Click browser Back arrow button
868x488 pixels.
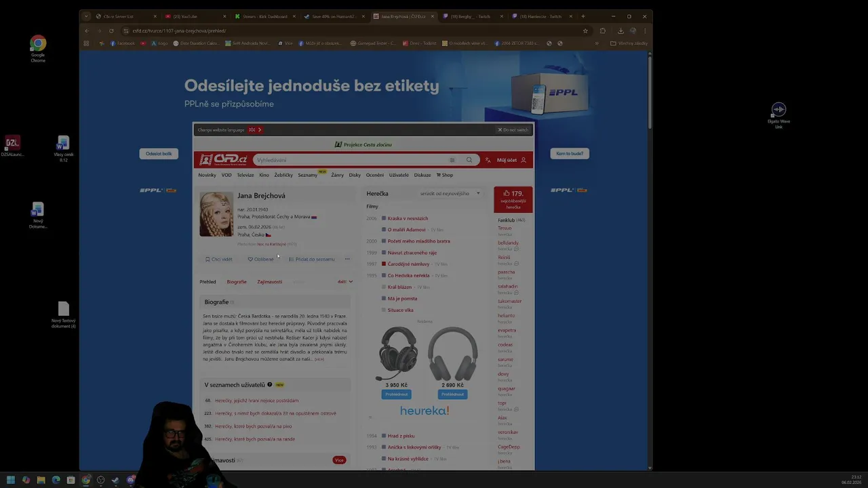pos(87,30)
